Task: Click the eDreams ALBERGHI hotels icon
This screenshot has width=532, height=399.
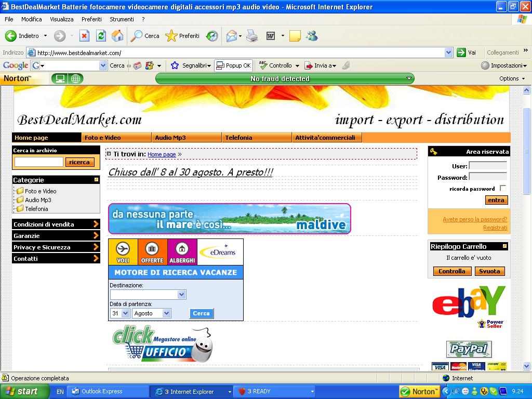Action: tap(182, 252)
